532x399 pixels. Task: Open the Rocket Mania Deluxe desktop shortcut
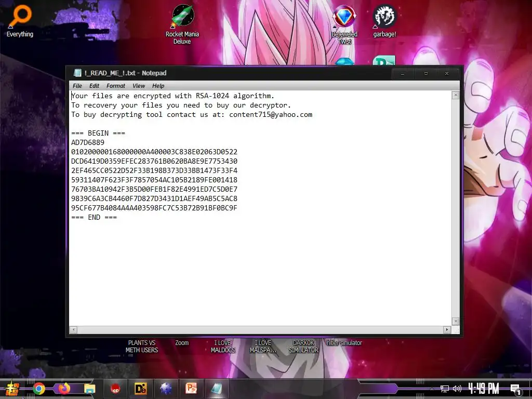182,24
